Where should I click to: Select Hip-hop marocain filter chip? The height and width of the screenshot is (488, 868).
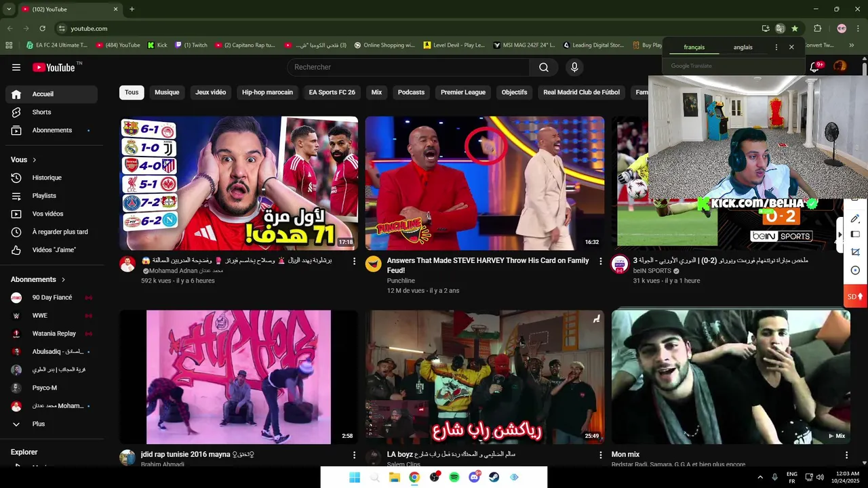pyautogui.click(x=268, y=92)
